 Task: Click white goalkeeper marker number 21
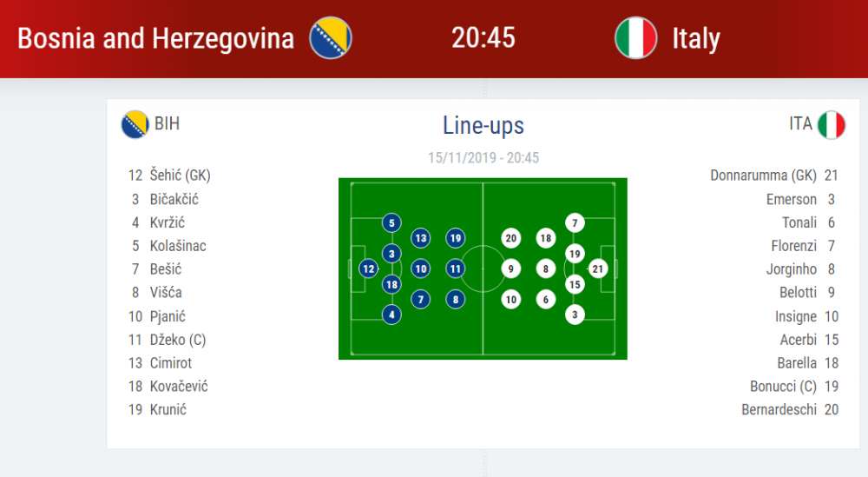coord(597,268)
